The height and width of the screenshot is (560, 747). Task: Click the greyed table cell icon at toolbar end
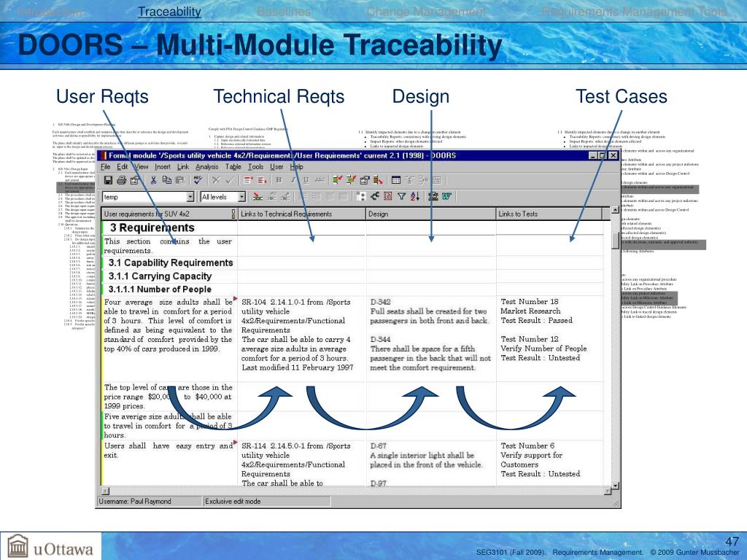[x=437, y=180]
